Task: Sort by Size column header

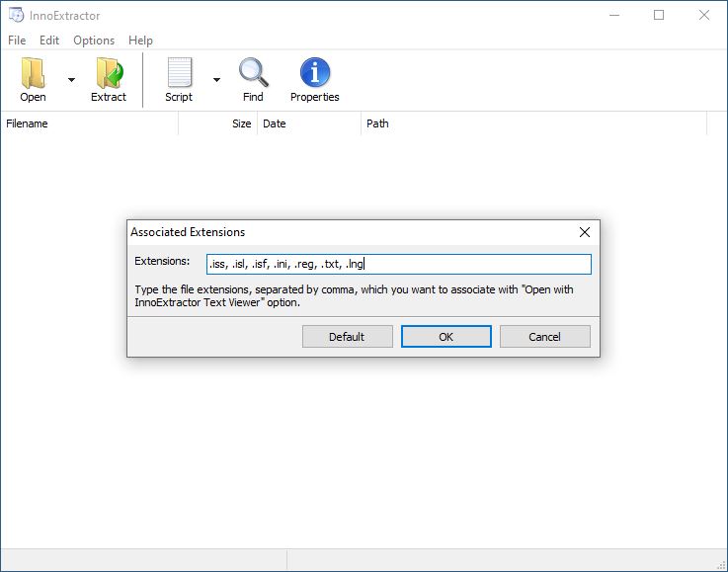Action: tap(217, 123)
